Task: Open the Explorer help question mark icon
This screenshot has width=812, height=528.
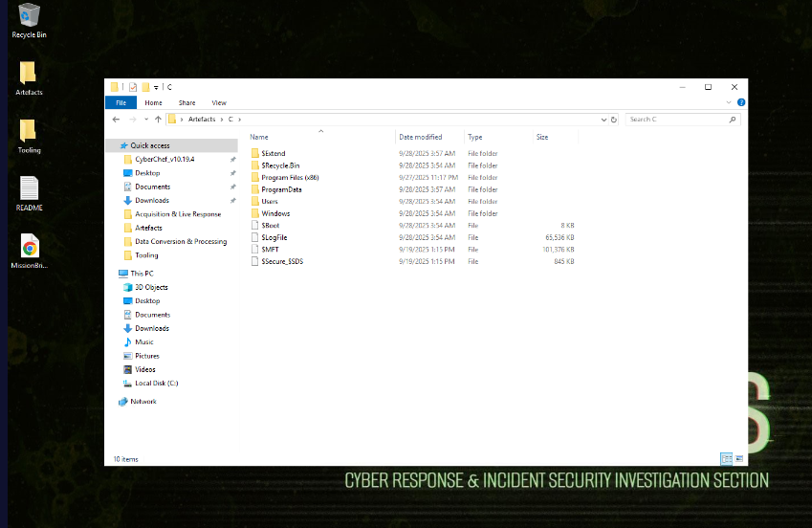Action: (x=741, y=102)
